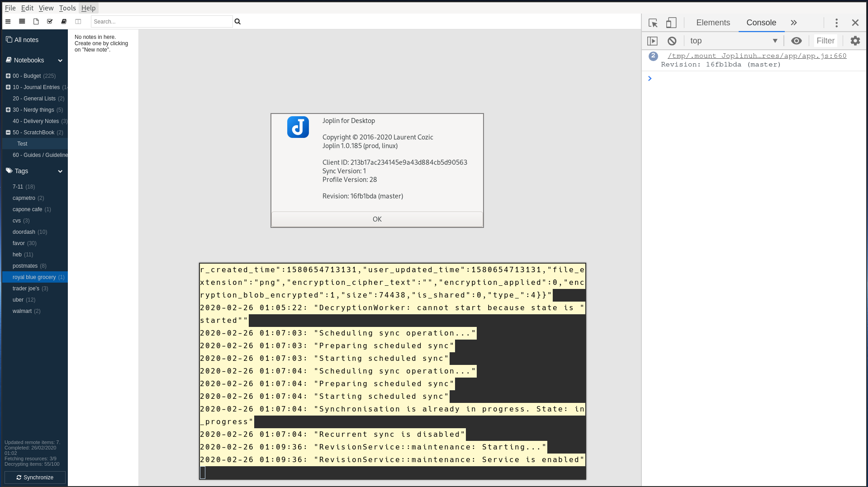Image resolution: width=868 pixels, height=487 pixels.
Task: Collapse the 50 - ScratchBook notebook
Action: tap(8, 132)
